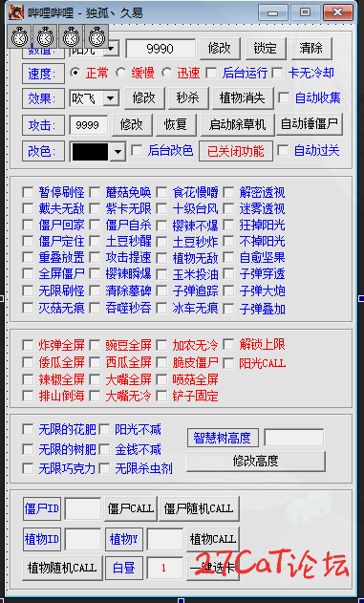Click the 修改高度 button

[x=256, y=462]
